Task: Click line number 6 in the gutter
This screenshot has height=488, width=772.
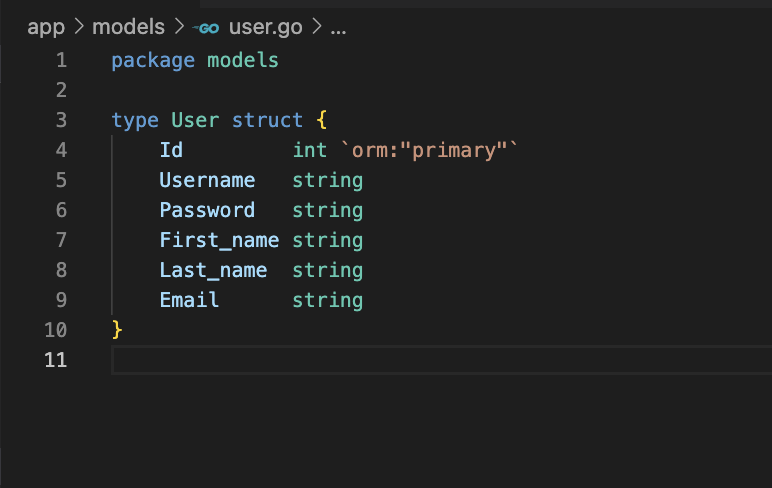Action: [62, 210]
